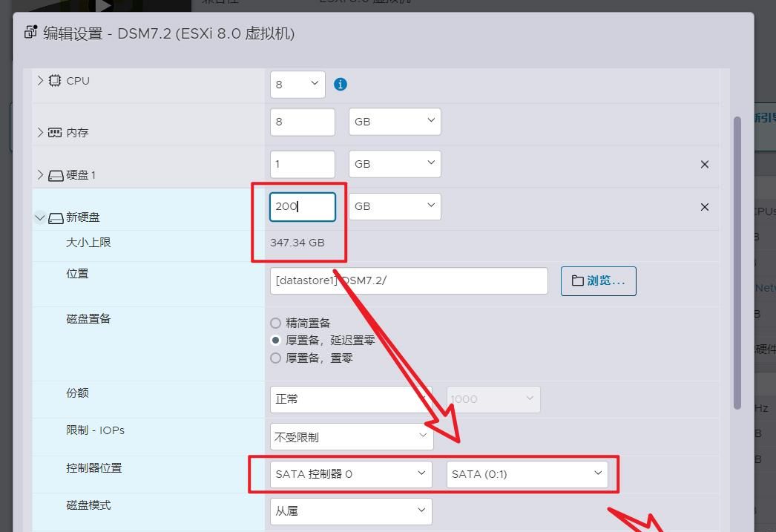
Task: Select 厚置备，置零 radio button
Action: [x=276, y=358]
